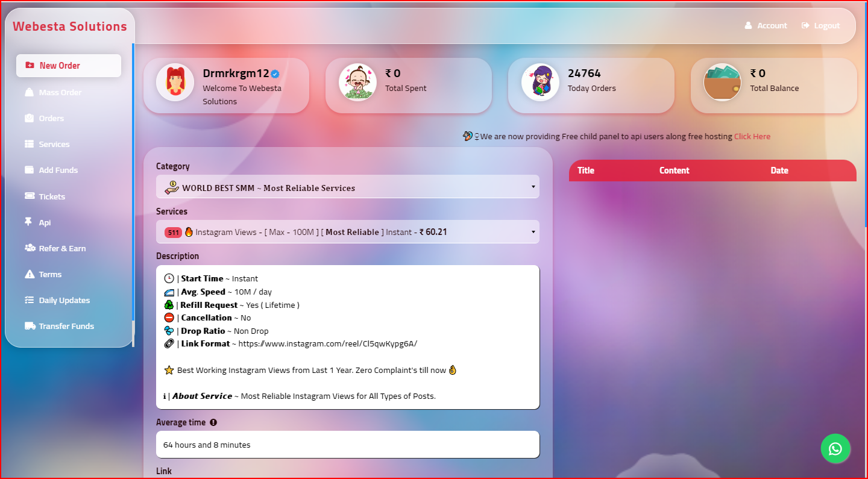Click the Today Orders character icon

tap(539, 83)
